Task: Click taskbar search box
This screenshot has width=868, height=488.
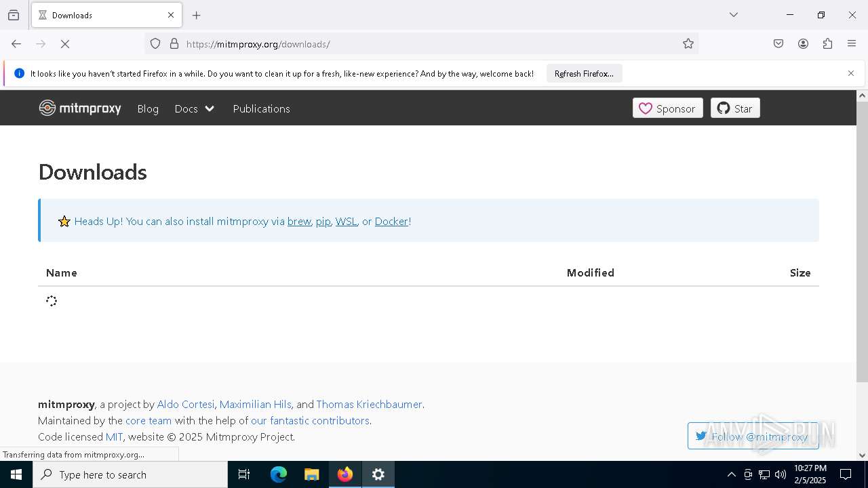Action: click(x=130, y=474)
